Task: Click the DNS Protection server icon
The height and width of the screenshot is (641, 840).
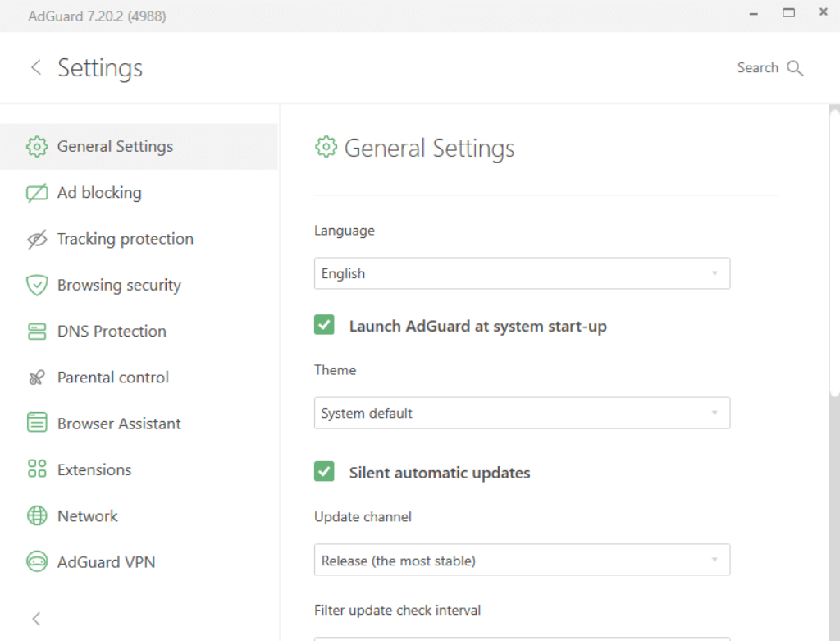Action: tap(37, 332)
